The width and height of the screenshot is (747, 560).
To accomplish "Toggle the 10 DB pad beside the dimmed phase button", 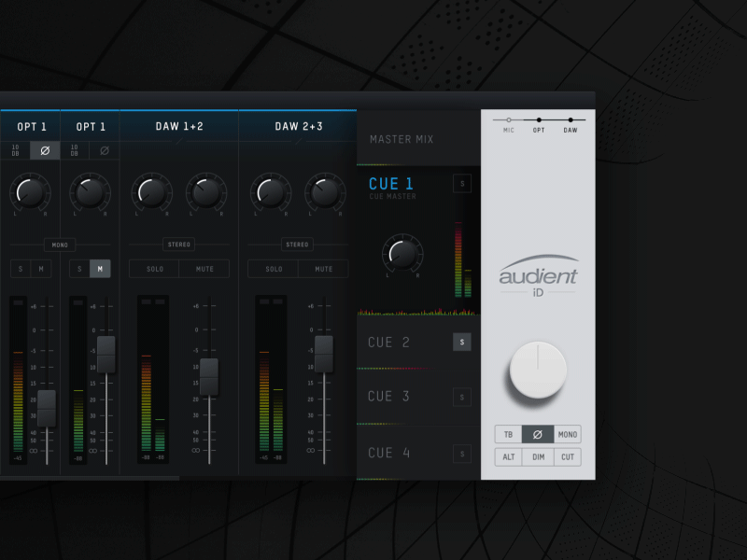I will pos(75,150).
